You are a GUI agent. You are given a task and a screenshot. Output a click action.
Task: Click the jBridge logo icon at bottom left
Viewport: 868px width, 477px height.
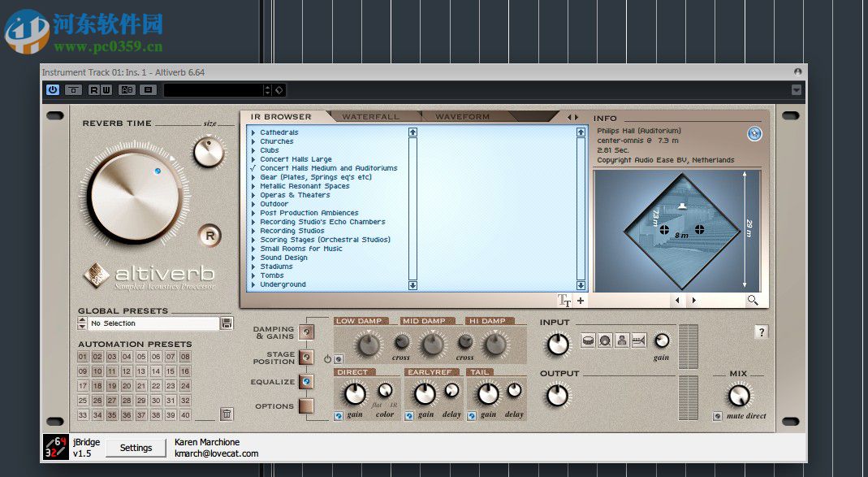56,447
